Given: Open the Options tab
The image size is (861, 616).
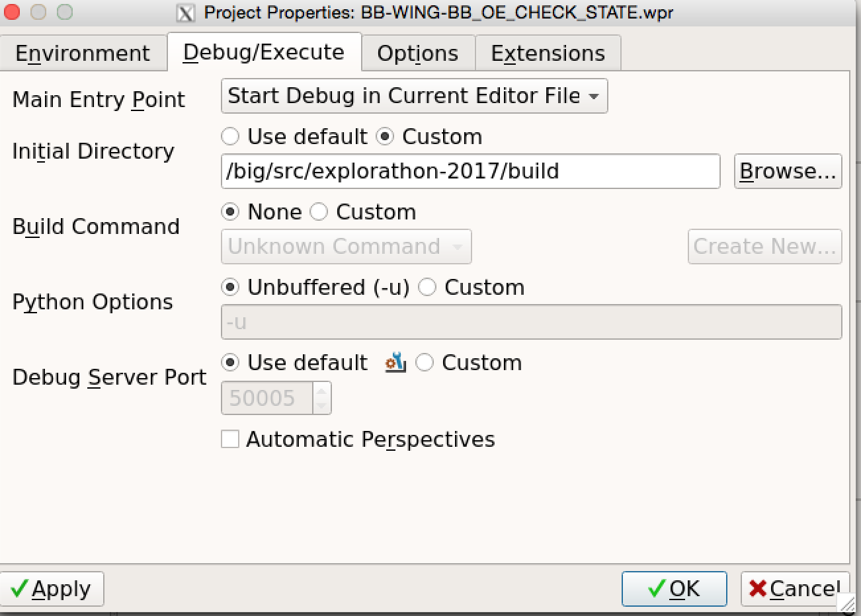Looking at the screenshot, I should click(417, 53).
